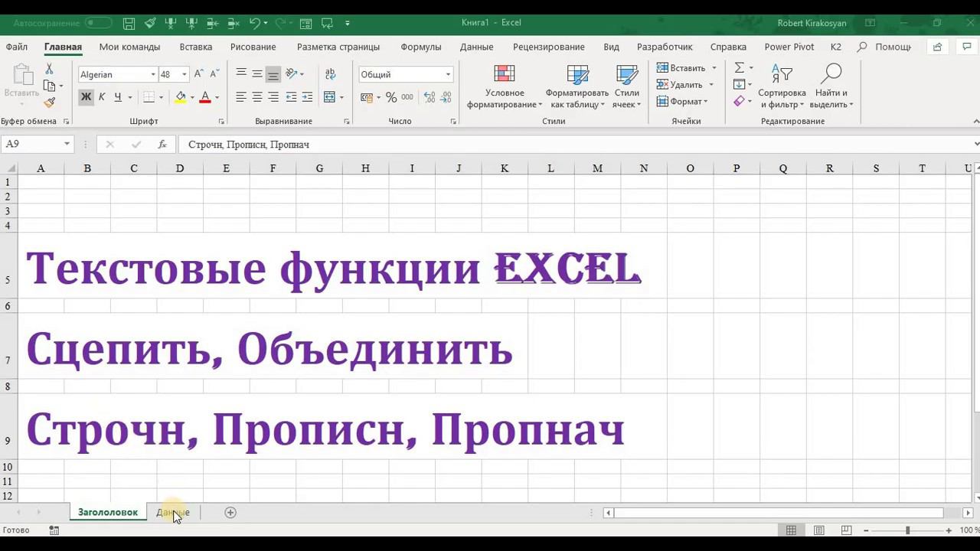Apply the red font color A
980x551 pixels.
coord(204,97)
